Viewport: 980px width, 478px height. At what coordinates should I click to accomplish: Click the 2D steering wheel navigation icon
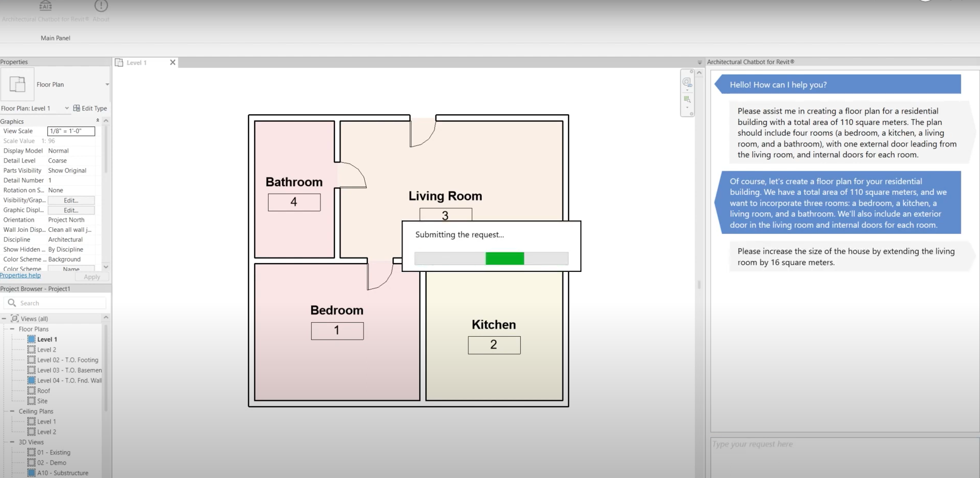[687, 82]
